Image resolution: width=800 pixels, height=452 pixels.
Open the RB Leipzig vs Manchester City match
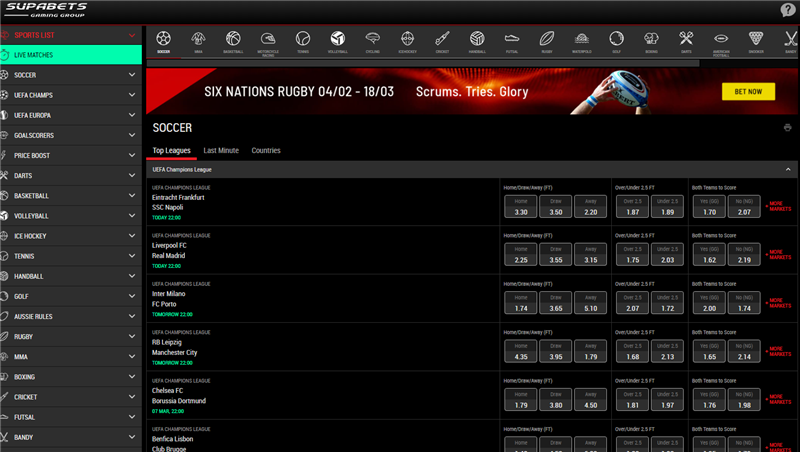174,347
